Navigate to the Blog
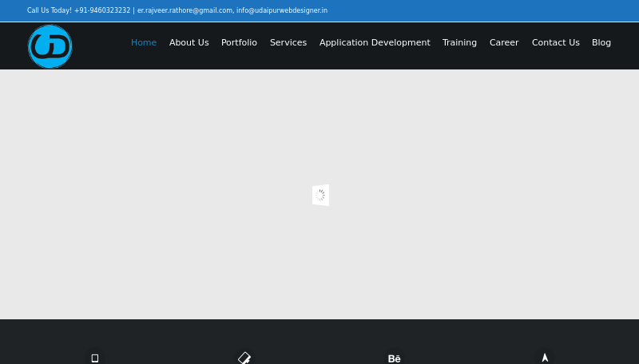639x364 pixels. tap(601, 42)
